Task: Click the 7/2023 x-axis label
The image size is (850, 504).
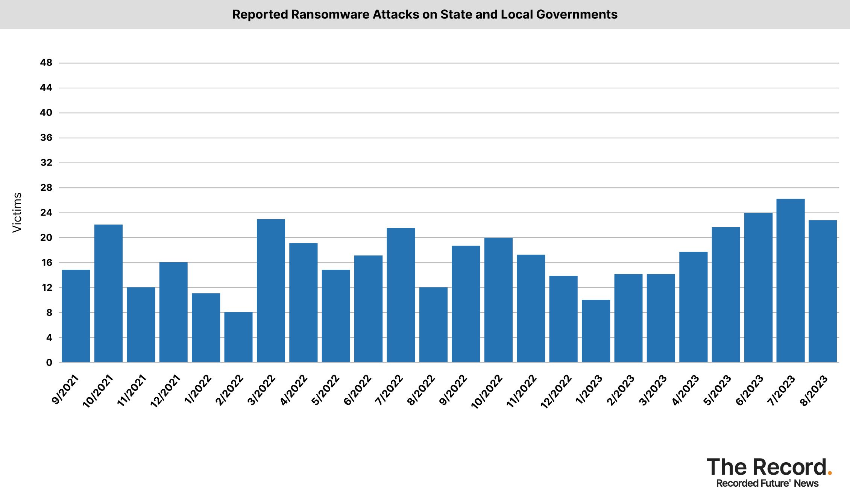Action: [782, 390]
